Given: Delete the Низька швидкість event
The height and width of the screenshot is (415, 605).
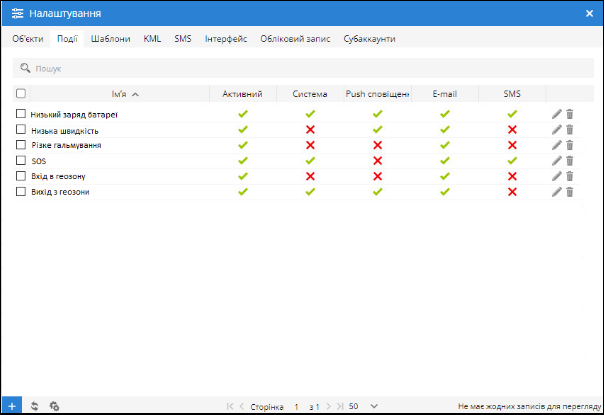Looking at the screenshot, I should (x=570, y=130).
